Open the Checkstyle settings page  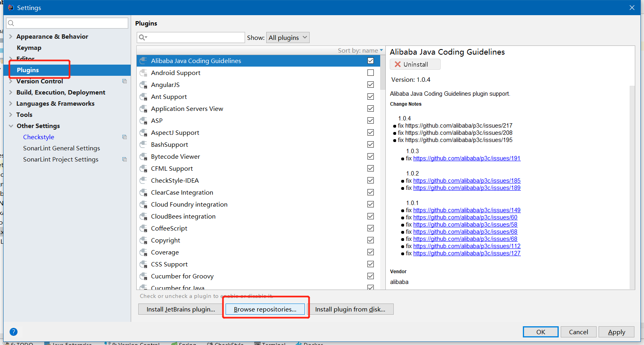(x=39, y=137)
